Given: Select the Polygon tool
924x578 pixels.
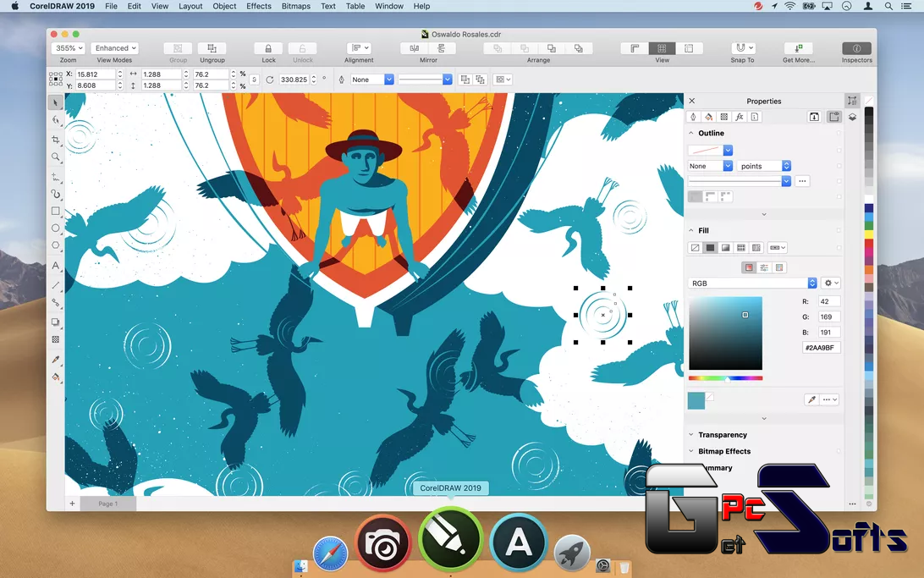Looking at the screenshot, I should point(55,245).
